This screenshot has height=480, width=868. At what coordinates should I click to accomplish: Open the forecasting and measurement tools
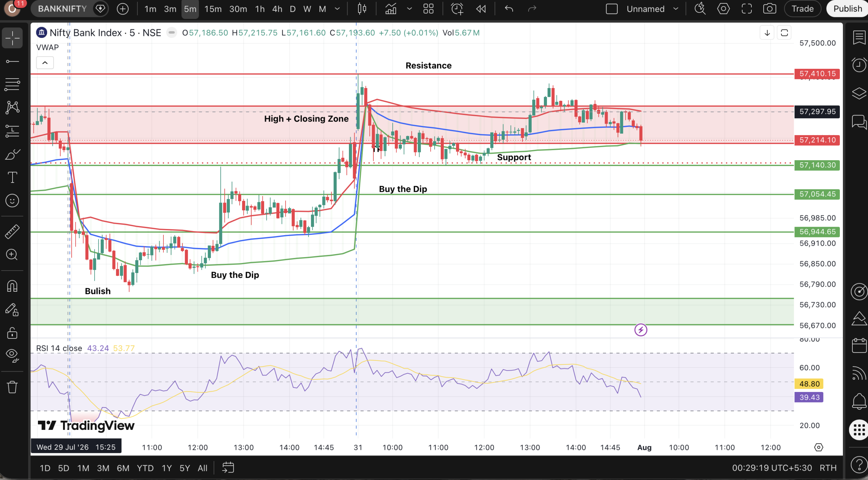coord(12,131)
